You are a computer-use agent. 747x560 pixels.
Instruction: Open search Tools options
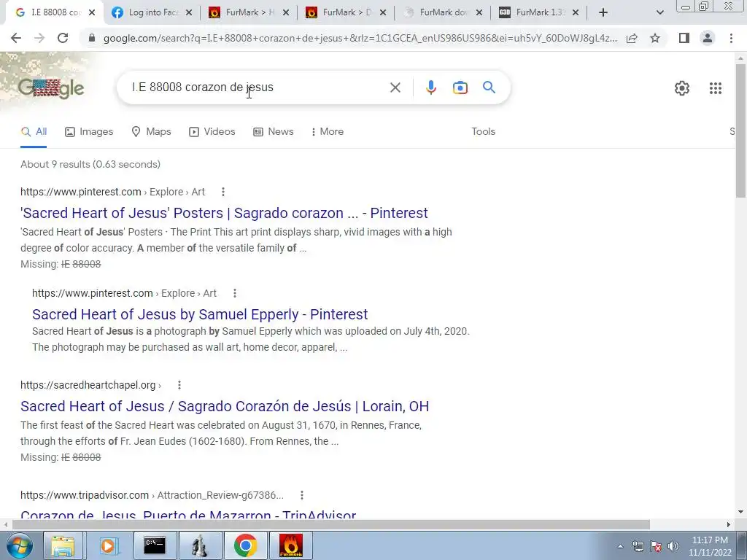click(483, 132)
